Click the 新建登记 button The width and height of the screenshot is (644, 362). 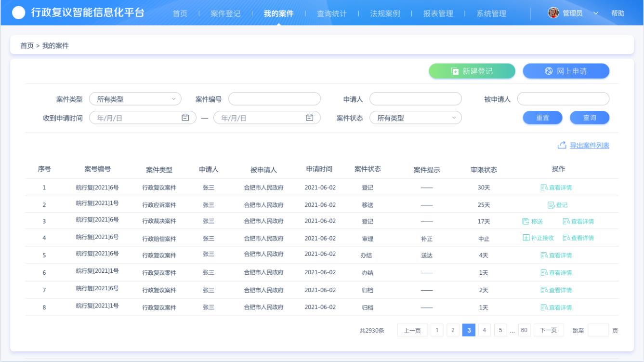[x=472, y=71]
